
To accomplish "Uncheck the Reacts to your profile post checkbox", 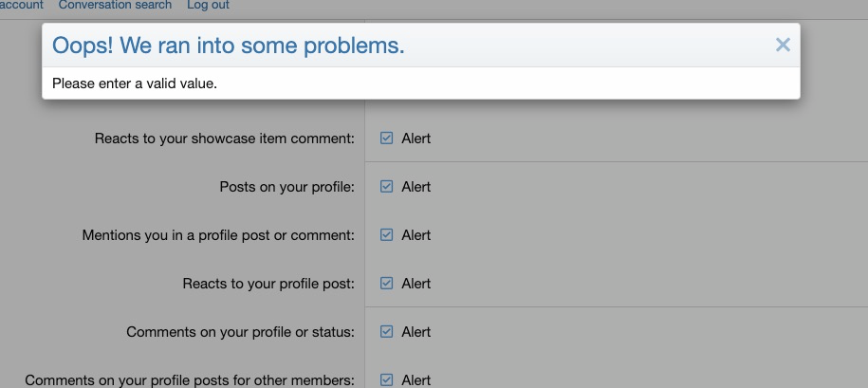I will (386, 284).
